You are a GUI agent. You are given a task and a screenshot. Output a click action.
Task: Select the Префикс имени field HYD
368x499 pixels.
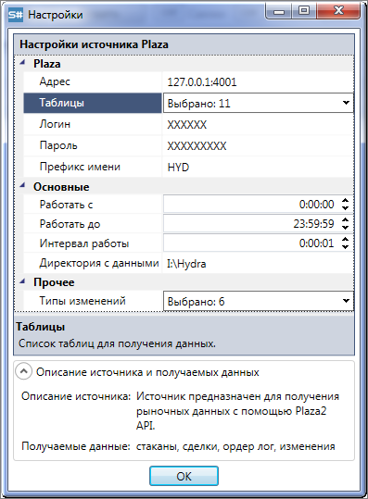pyautogui.click(x=258, y=167)
